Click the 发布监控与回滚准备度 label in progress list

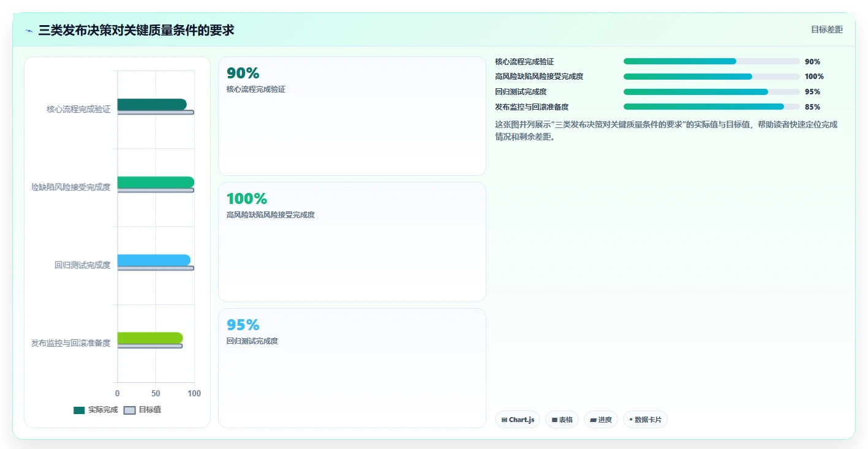point(532,107)
